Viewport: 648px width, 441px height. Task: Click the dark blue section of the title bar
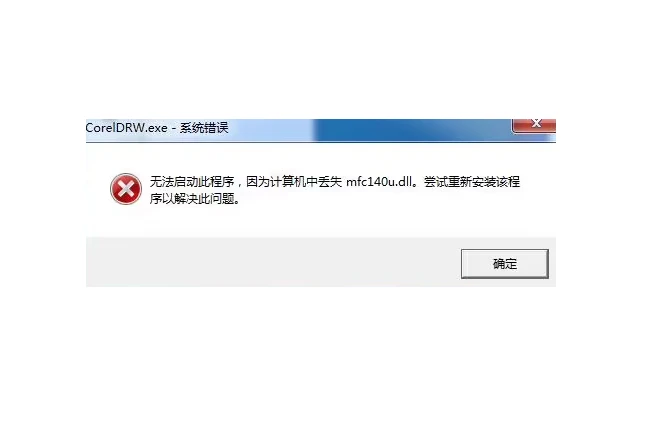pos(413,130)
